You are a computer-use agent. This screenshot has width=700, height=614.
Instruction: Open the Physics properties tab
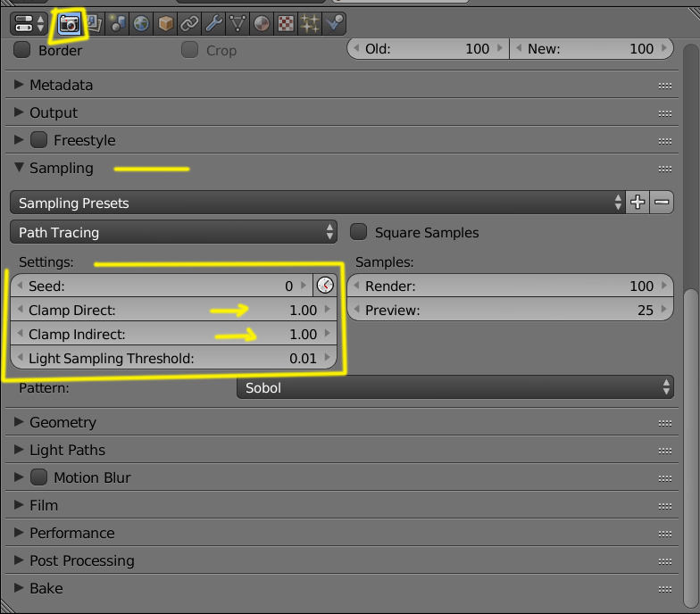334,23
